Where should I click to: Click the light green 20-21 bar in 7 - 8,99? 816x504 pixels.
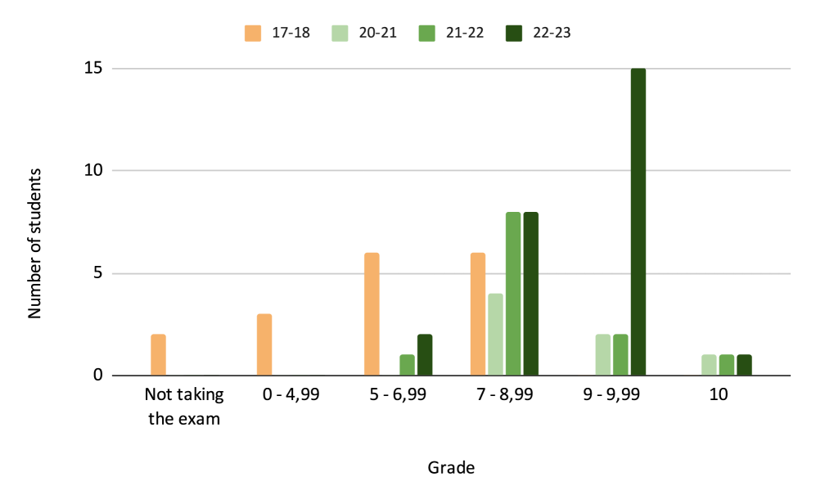(x=495, y=335)
